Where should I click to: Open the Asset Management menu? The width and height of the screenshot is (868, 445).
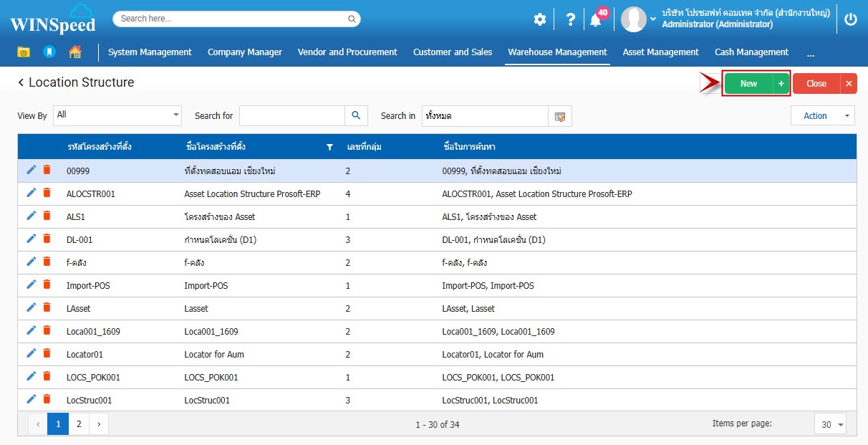coord(660,52)
